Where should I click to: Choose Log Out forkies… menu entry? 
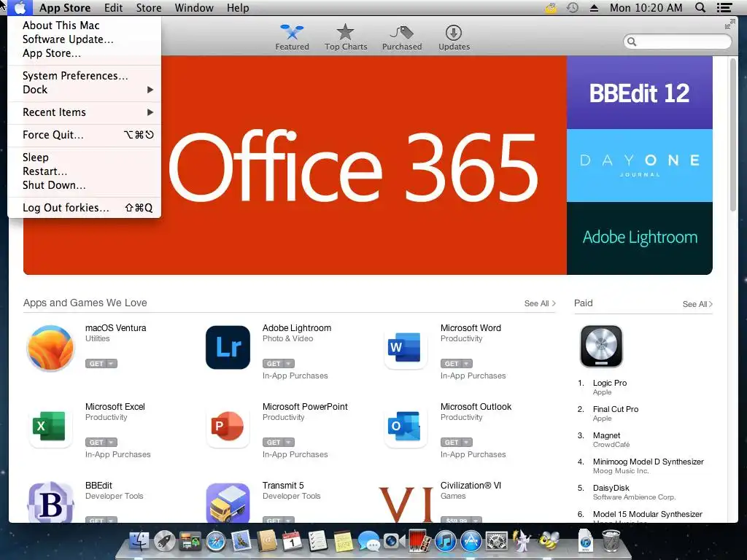85,208
